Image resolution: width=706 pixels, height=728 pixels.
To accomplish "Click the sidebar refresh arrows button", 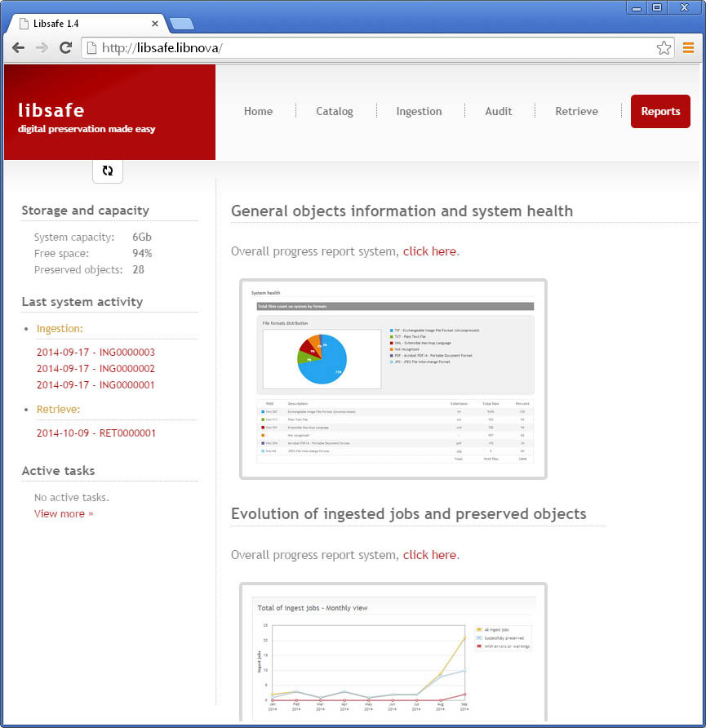I will (x=108, y=171).
